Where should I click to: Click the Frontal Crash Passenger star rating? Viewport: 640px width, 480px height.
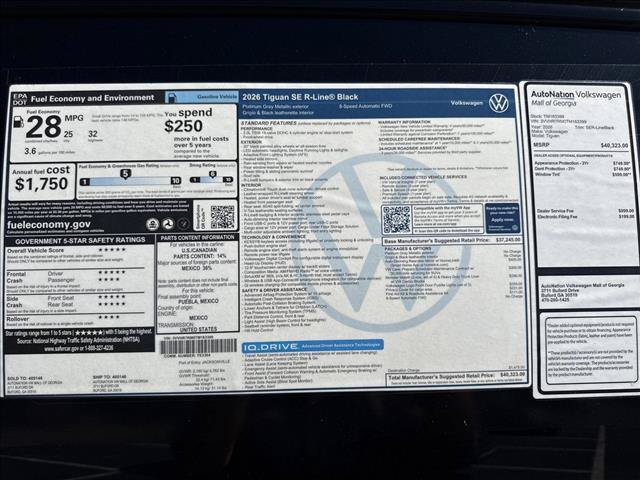point(109,280)
